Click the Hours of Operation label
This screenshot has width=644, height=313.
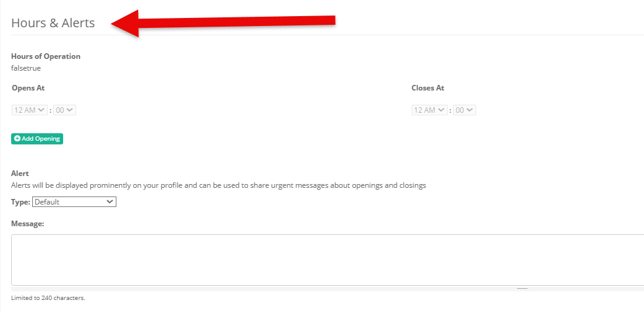(x=46, y=56)
